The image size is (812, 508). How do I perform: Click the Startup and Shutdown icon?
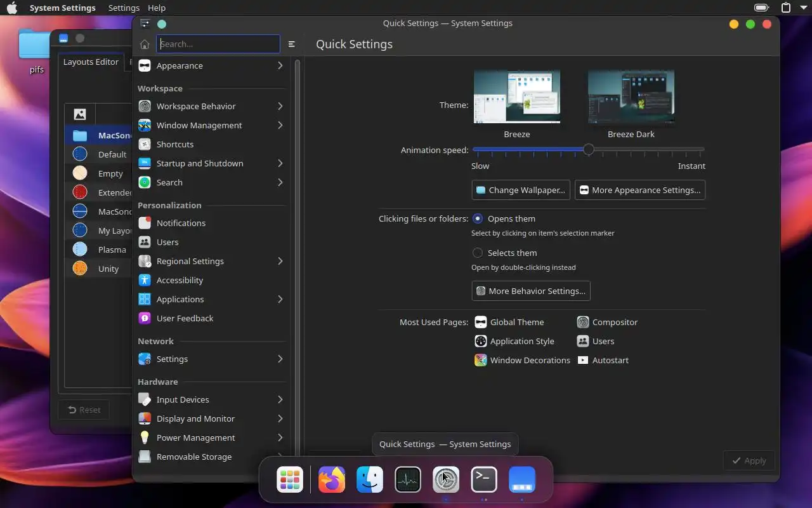pyautogui.click(x=145, y=163)
